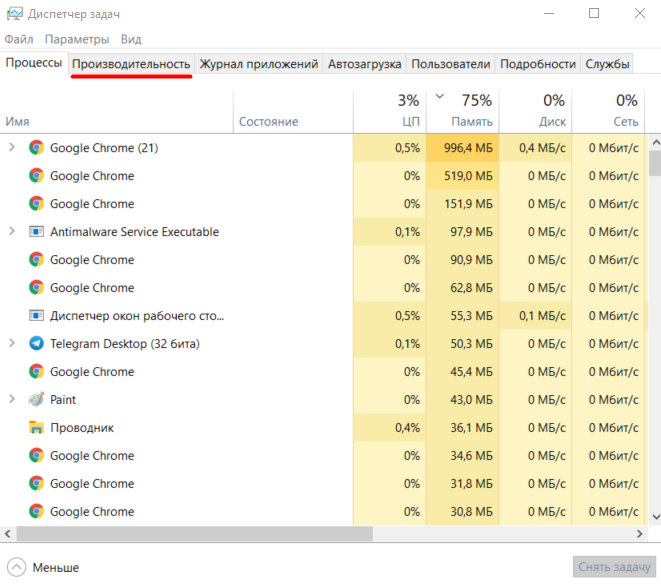Sort by the Сеть column header
The image size is (661, 586).
click(x=608, y=112)
